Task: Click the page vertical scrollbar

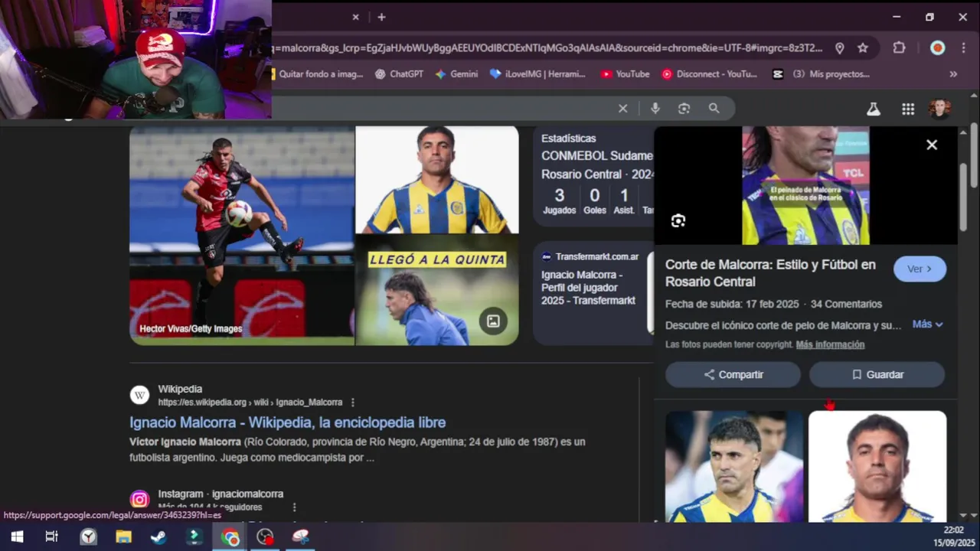Action: coord(974,155)
